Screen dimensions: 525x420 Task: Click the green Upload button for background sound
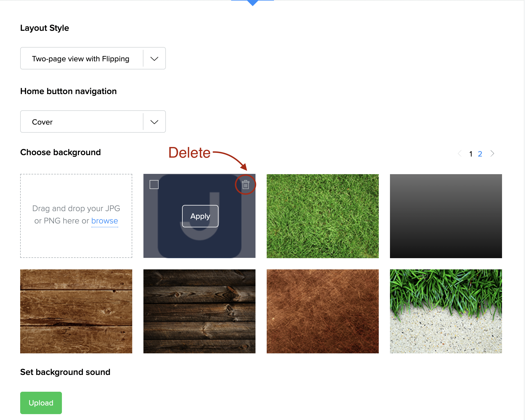coord(41,403)
